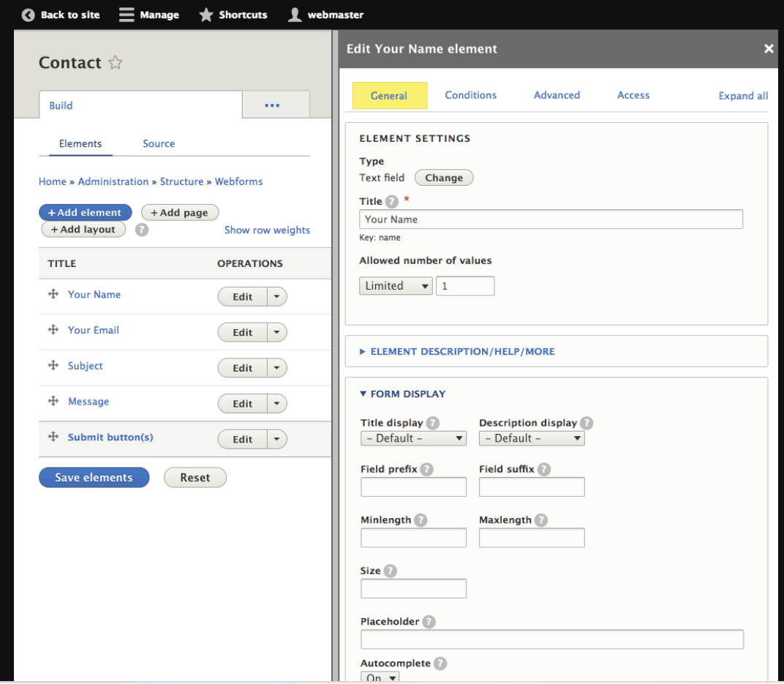Screen dimensions: 784x684
Task: Click the drag handle icon beside Your Name
Action: click(x=53, y=294)
